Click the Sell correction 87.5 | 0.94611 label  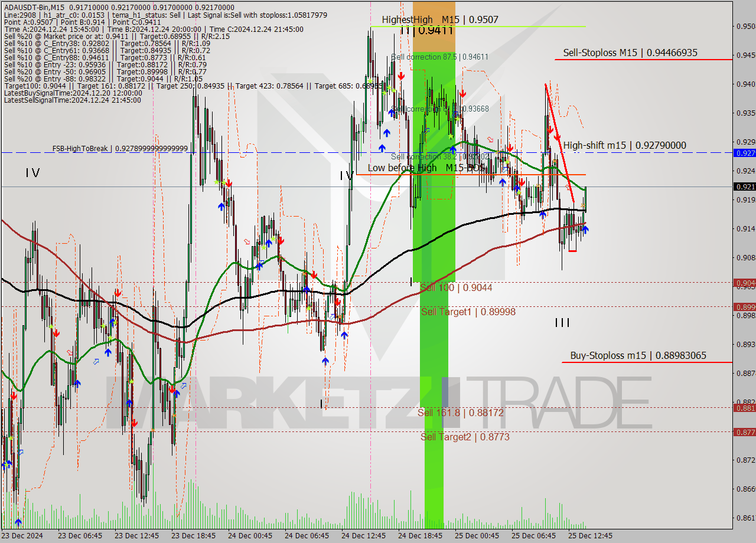point(439,57)
